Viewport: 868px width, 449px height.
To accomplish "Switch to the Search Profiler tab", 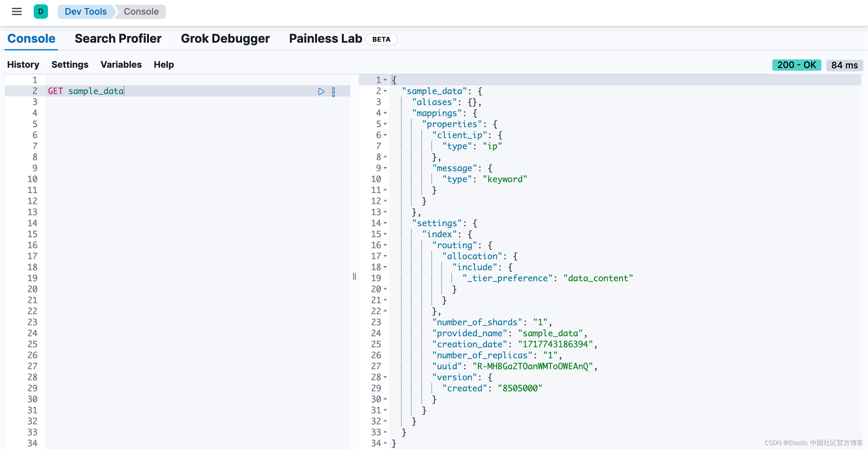I will tap(118, 38).
